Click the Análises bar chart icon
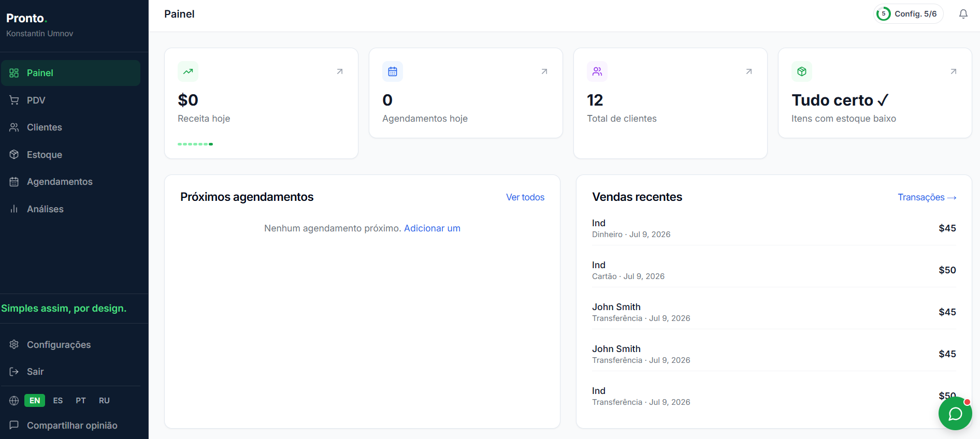This screenshot has height=439, width=980. point(14,209)
